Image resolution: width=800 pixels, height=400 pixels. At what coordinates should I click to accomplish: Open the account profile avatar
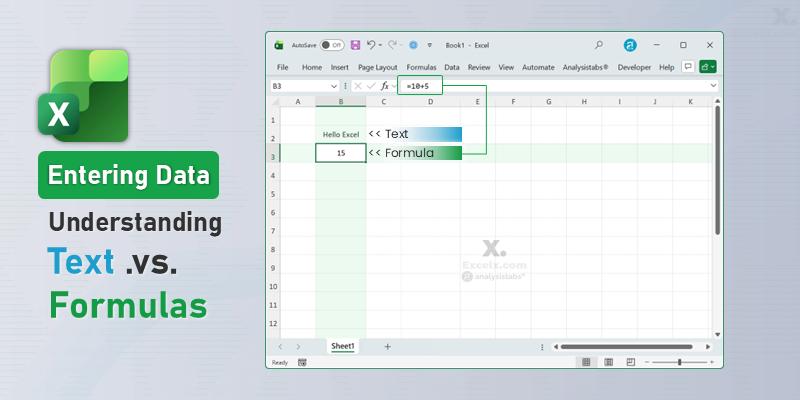point(630,45)
